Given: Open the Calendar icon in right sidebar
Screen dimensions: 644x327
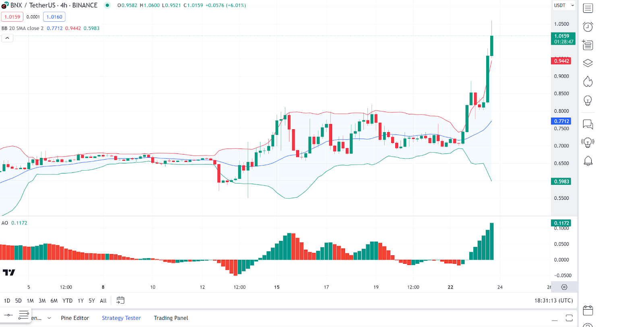Looking at the screenshot, I should click(588, 310).
